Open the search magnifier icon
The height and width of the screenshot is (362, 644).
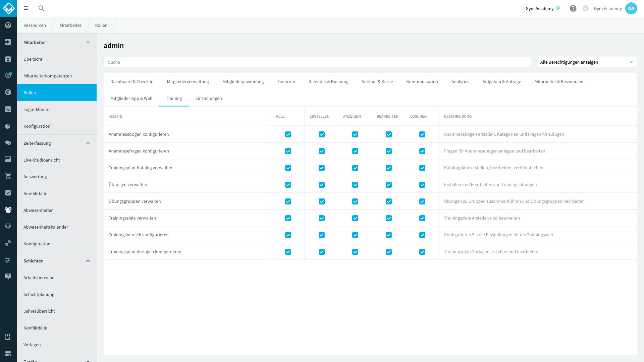(41, 8)
